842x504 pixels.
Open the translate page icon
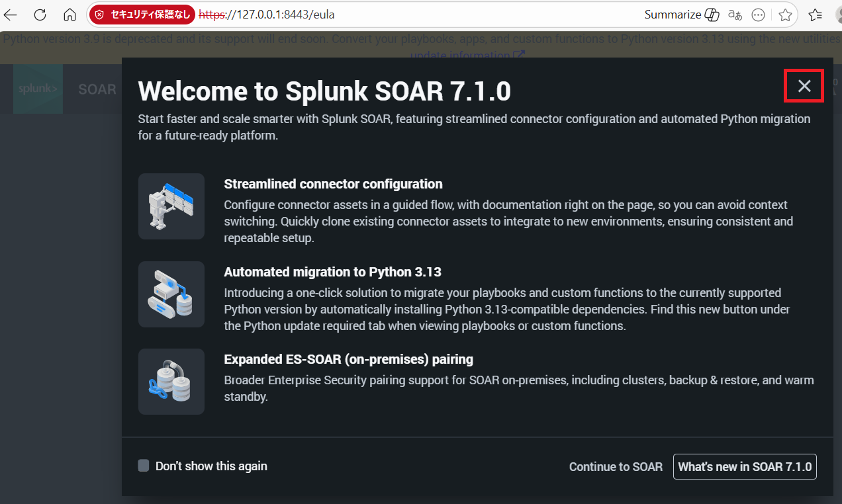[x=735, y=15]
